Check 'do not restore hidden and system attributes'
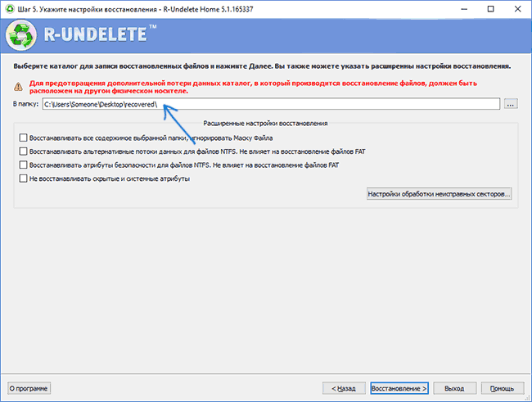The image size is (532, 402). (23, 178)
